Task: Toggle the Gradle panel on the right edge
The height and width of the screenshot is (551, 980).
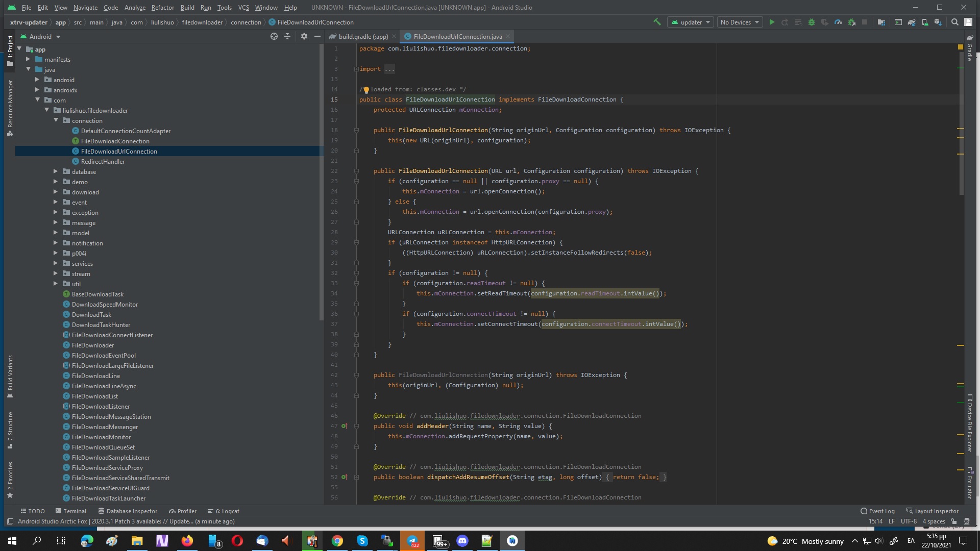Action: tap(970, 48)
